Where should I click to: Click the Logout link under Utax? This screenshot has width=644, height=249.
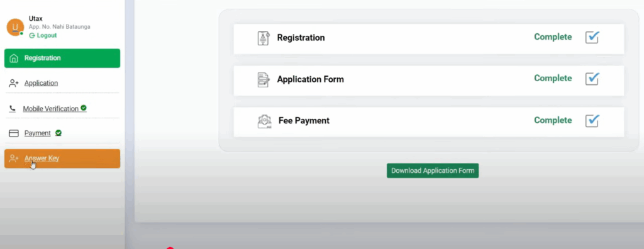point(43,35)
